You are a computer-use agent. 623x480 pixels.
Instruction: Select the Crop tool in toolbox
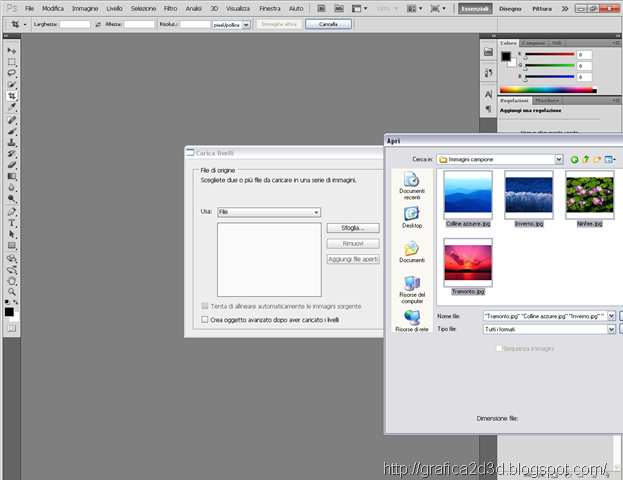(12, 96)
